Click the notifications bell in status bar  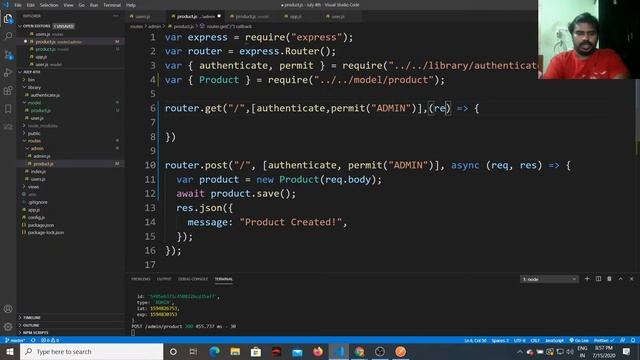pos(633,340)
